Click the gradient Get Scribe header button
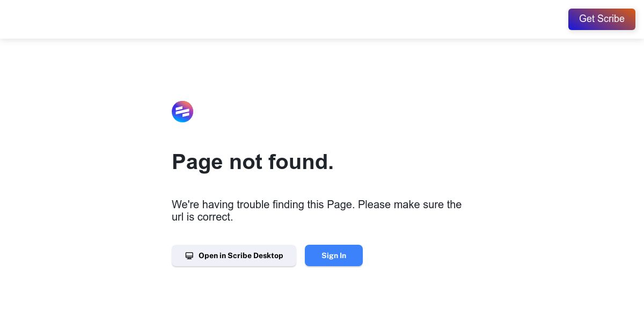The image size is (644, 322). point(602,19)
